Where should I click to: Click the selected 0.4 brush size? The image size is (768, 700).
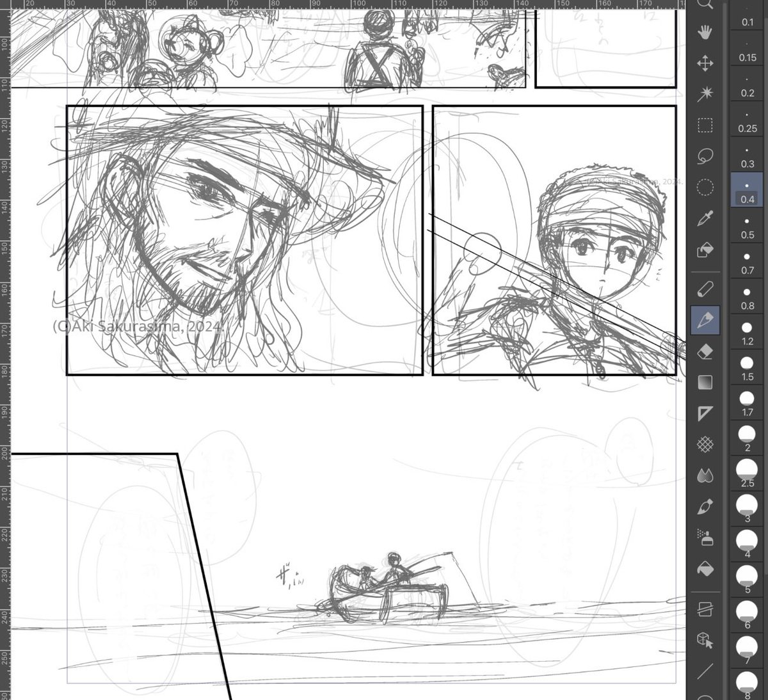click(748, 191)
